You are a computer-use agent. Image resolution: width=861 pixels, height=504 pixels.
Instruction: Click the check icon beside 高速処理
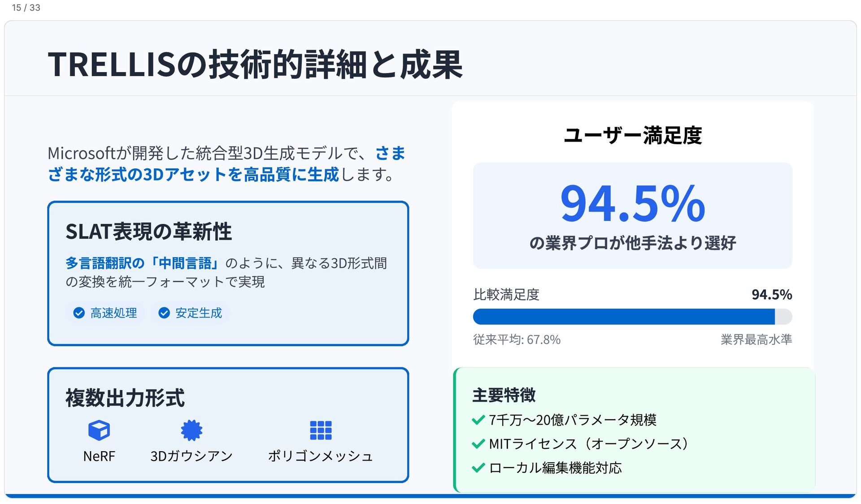click(x=79, y=313)
